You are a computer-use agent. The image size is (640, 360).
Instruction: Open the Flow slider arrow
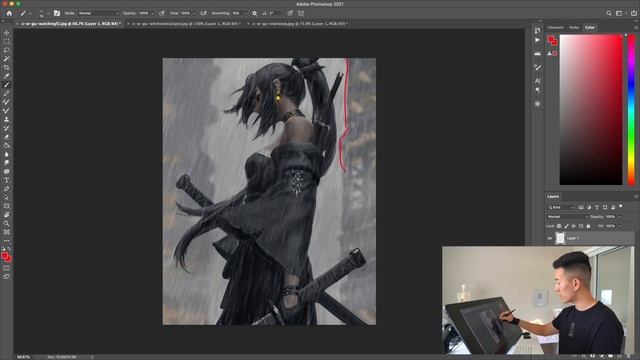tap(193, 13)
